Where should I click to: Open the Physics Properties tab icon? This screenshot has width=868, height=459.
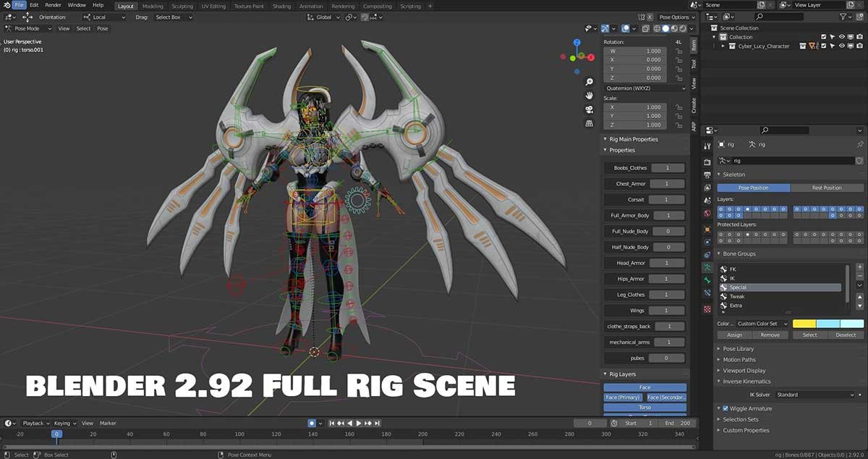(x=707, y=243)
